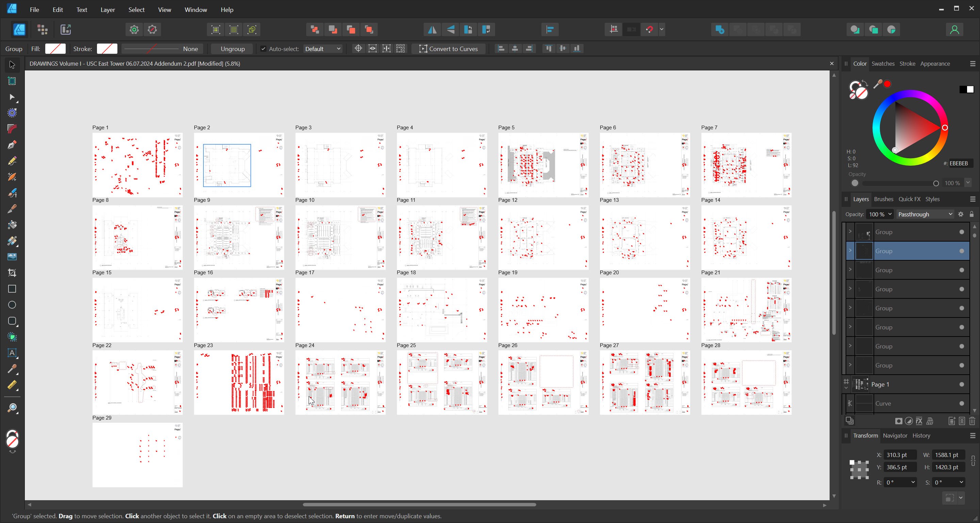This screenshot has width=980, height=523.
Task: Click the color opacity slider
Action: point(898,183)
